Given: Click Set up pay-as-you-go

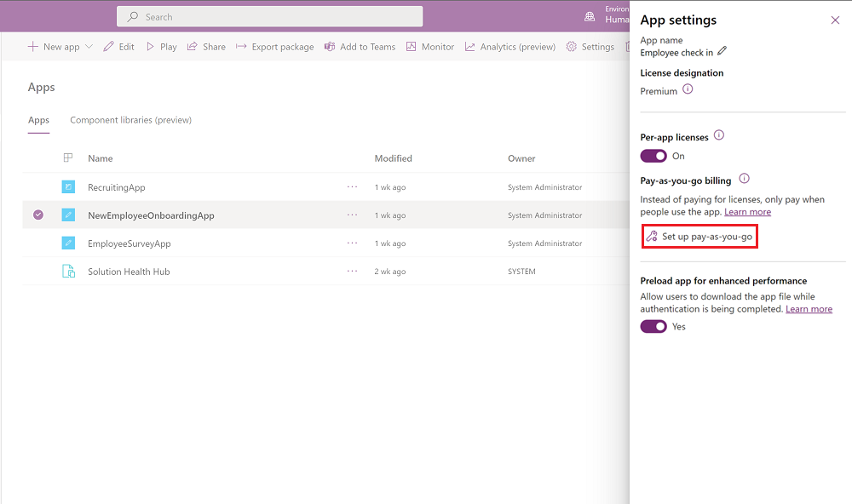Looking at the screenshot, I should click(x=699, y=236).
